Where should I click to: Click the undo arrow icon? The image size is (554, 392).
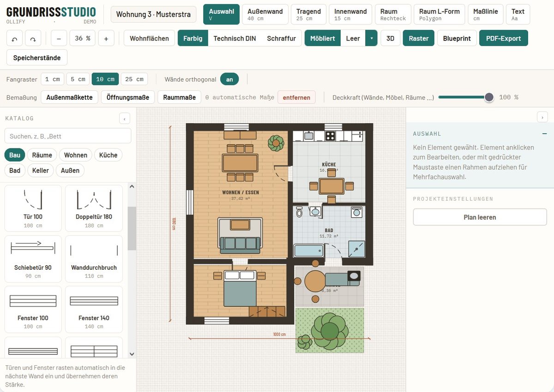pos(14,39)
